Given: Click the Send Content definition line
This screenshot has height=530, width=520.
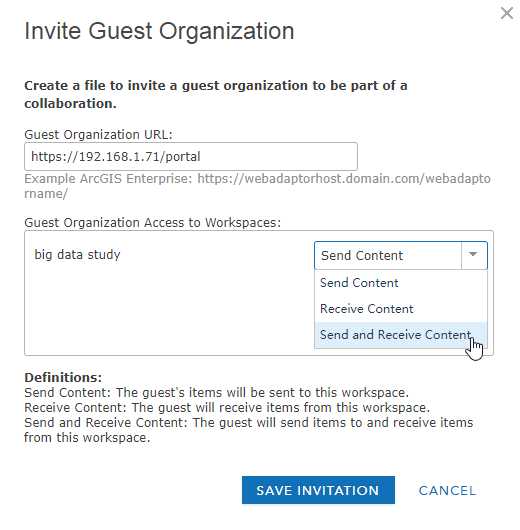Looking at the screenshot, I should point(216,392).
